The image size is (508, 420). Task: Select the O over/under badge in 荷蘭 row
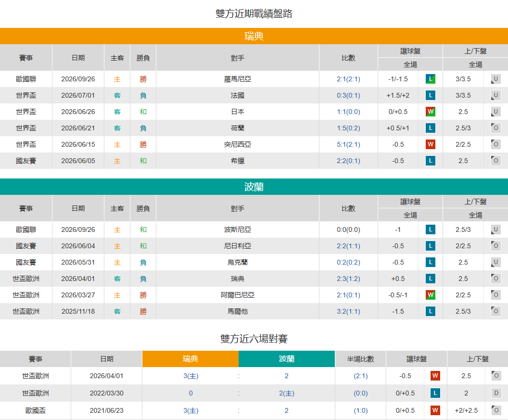pyautogui.click(x=495, y=128)
